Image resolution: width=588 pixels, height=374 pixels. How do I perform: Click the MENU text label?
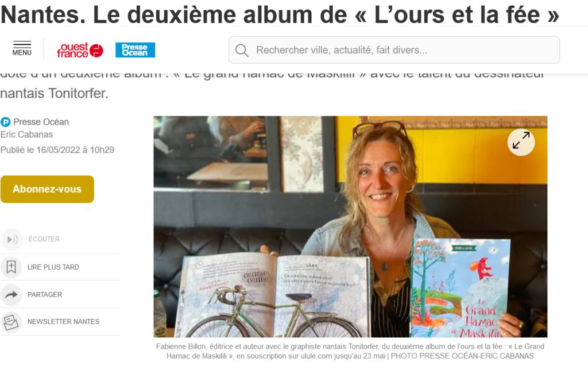[22, 53]
